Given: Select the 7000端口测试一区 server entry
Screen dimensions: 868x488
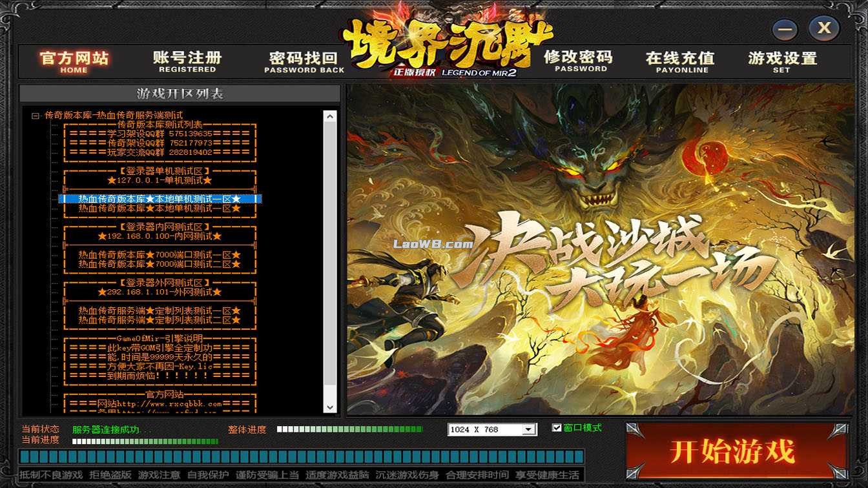Looking at the screenshot, I should click(160, 255).
